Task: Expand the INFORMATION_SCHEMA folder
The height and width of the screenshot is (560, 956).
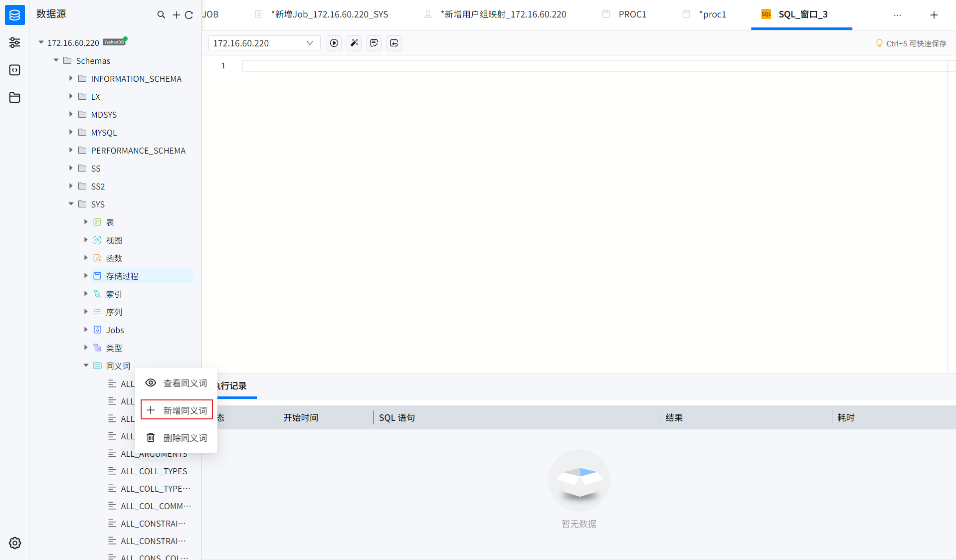Action: [71, 78]
